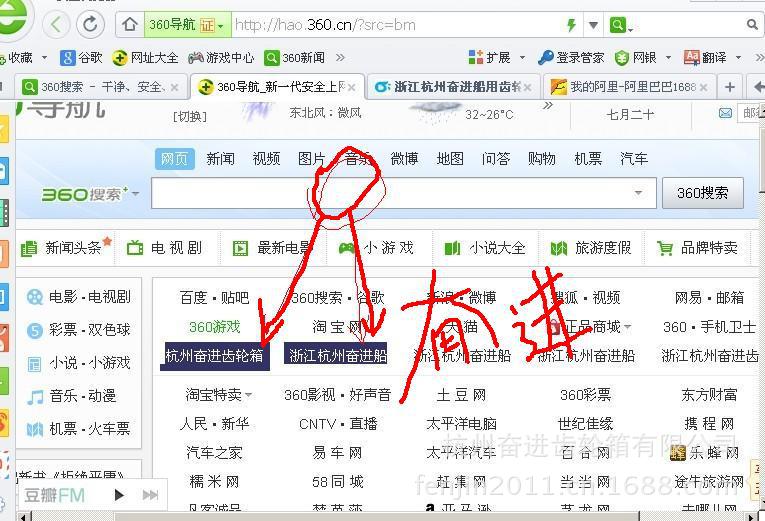
Task: Click the horizontal scrollbar left arrow
Action: (x=21, y=516)
